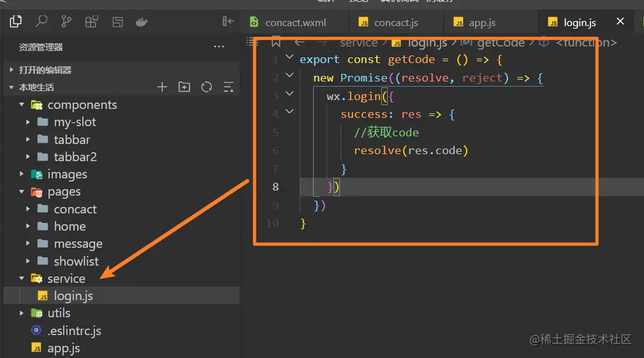Open login.js in the file tree
Screen dimensions: 644x358
click(x=122, y=296)
